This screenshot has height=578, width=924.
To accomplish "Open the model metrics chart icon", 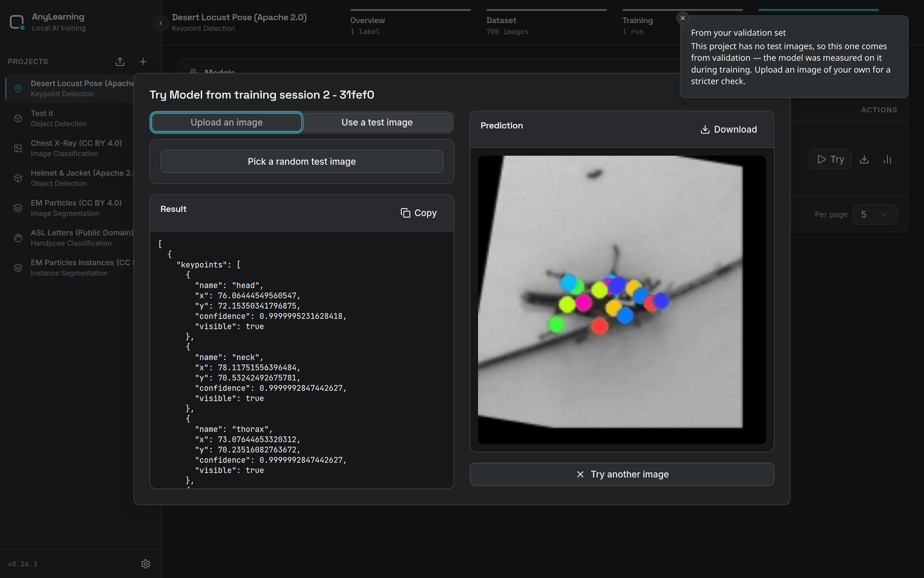I will (x=888, y=160).
